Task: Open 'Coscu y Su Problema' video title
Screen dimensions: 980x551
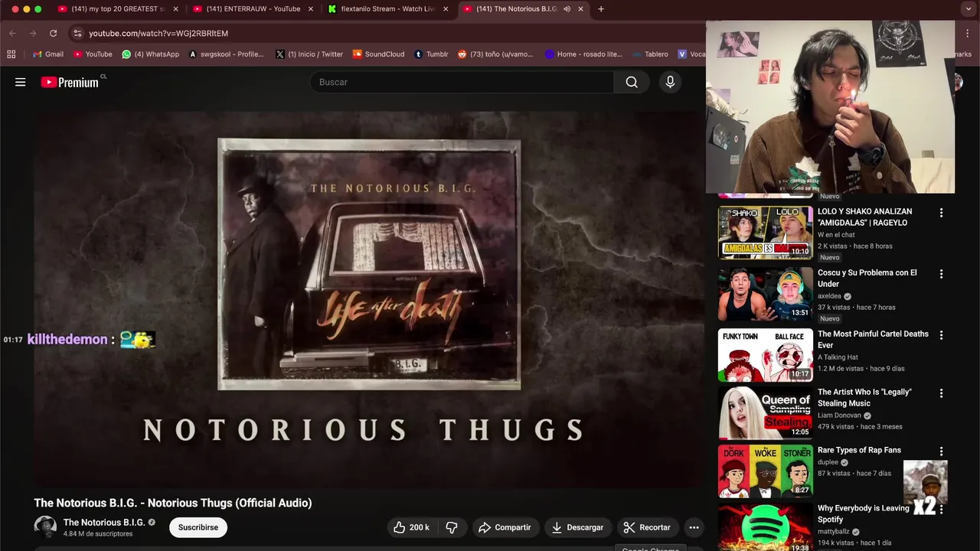Action: (x=867, y=278)
